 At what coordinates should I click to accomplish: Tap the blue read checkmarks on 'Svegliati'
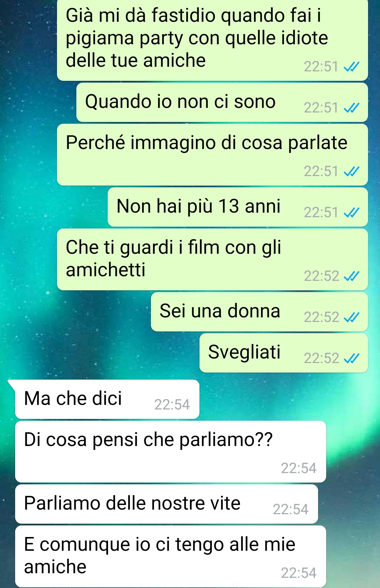click(351, 358)
